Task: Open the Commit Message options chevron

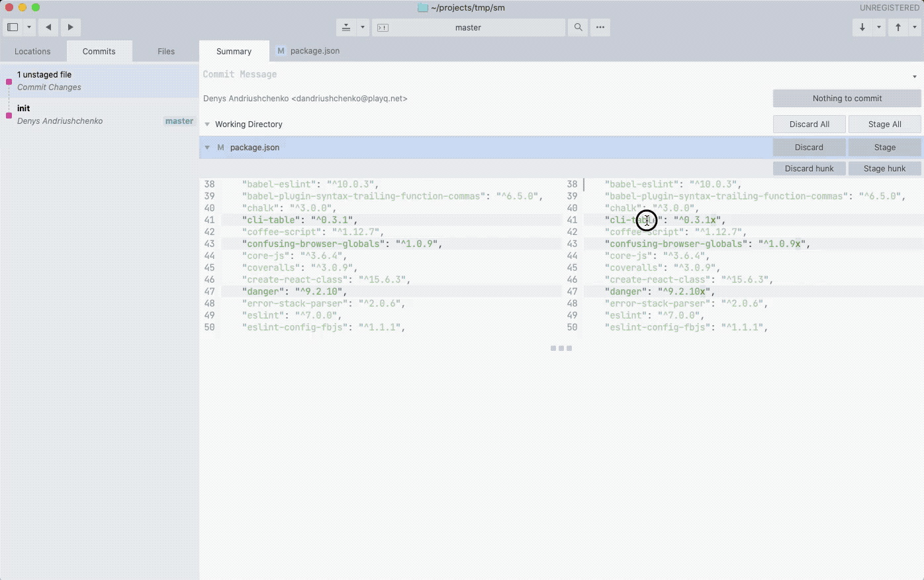Action: pyautogui.click(x=915, y=76)
